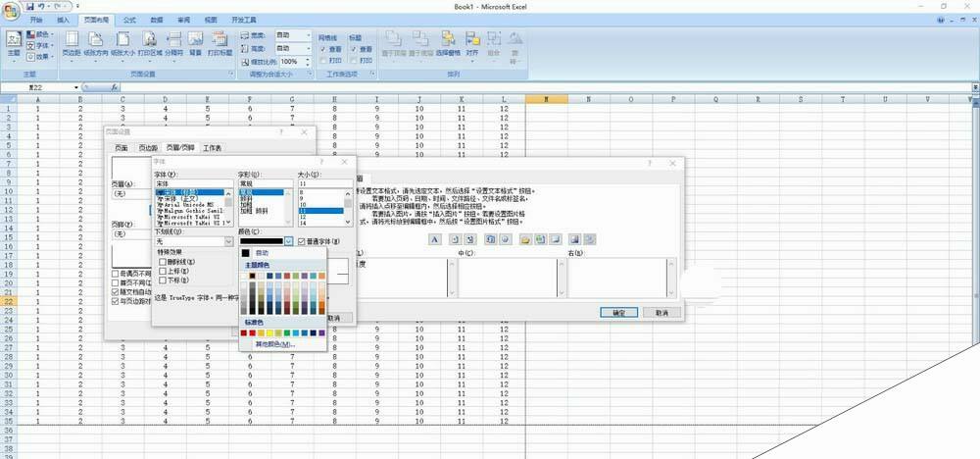Enable 下标 subscript in font dialog

(x=163, y=280)
